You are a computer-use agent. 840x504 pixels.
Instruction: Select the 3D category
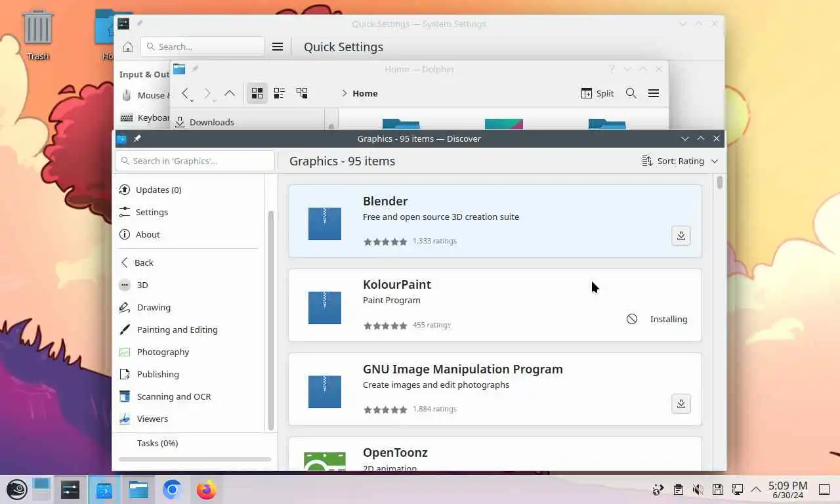pos(190,285)
